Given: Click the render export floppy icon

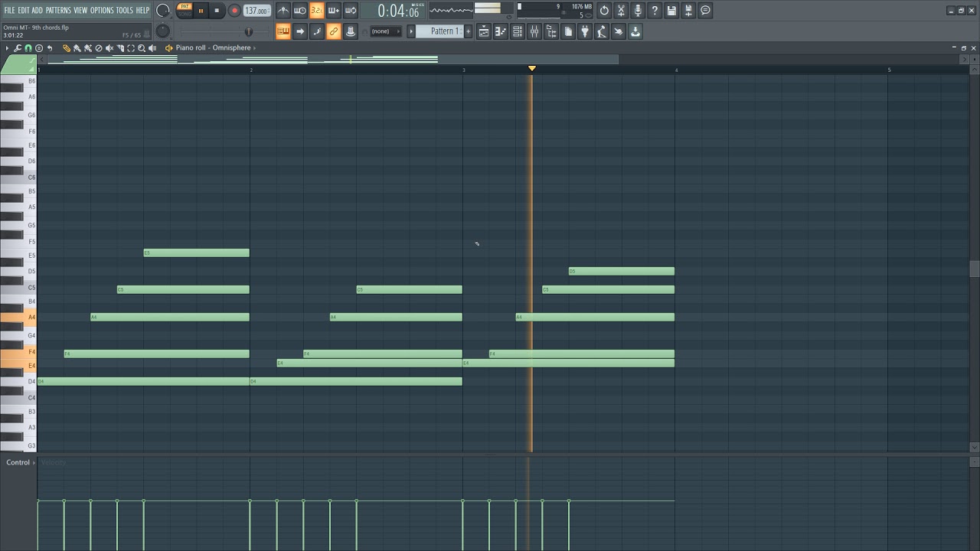Looking at the screenshot, I should tap(688, 11).
